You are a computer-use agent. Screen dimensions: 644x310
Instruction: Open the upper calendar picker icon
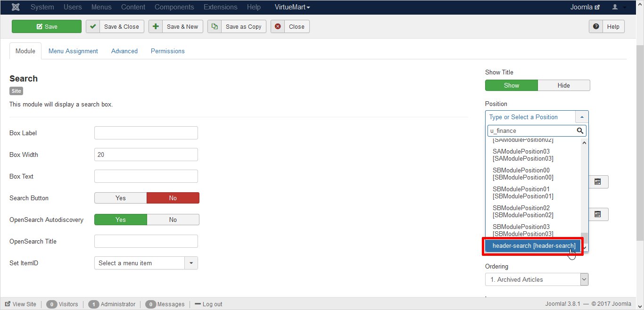click(x=597, y=181)
